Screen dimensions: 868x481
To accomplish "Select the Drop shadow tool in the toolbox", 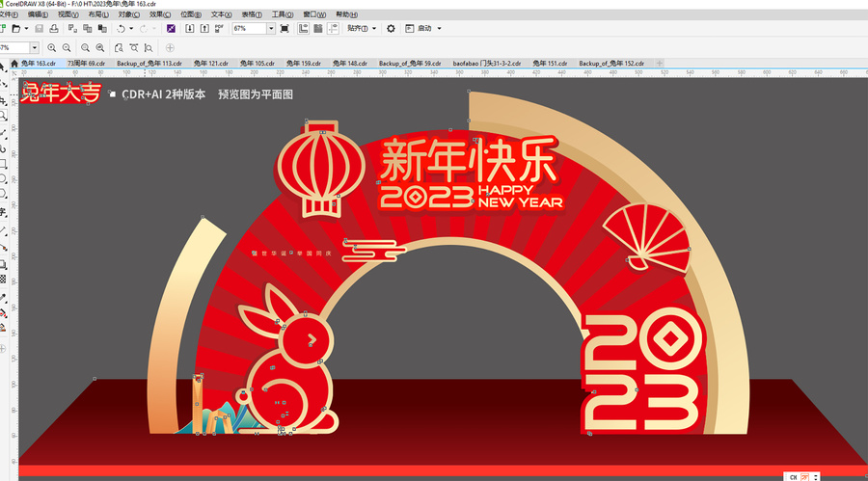I will pos(3,264).
